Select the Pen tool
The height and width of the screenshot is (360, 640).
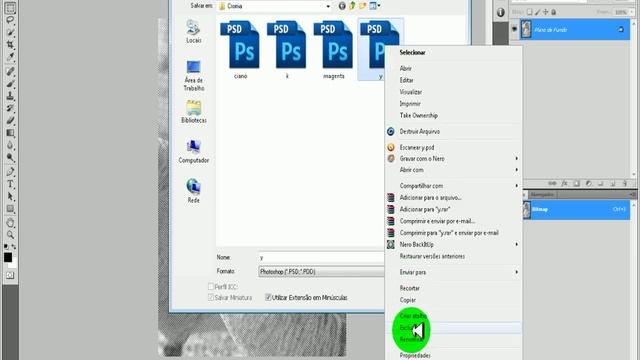click(x=10, y=171)
